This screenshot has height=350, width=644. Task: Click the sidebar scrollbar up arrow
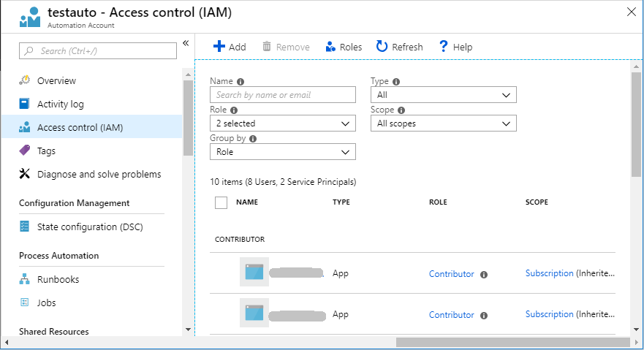[x=188, y=75]
